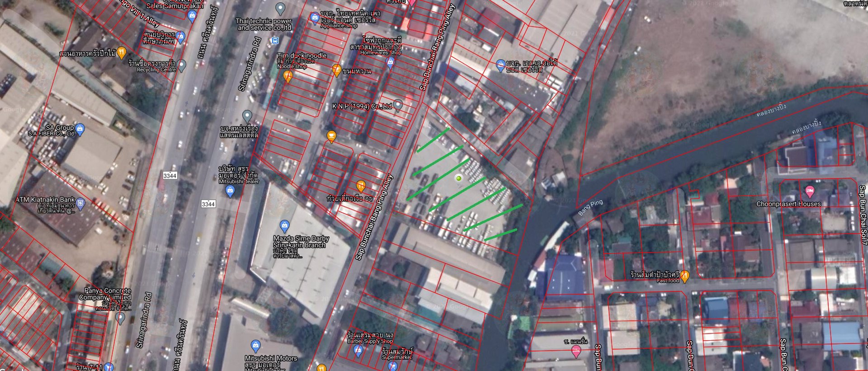Image resolution: width=868 pixels, height=371 pixels.
Task: Click the Choonprasert Houses text label
Action: (x=788, y=204)
